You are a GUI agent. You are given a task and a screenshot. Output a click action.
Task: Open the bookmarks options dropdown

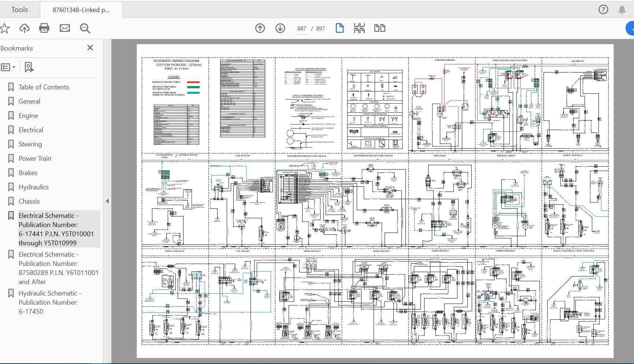tap(8, 67)
